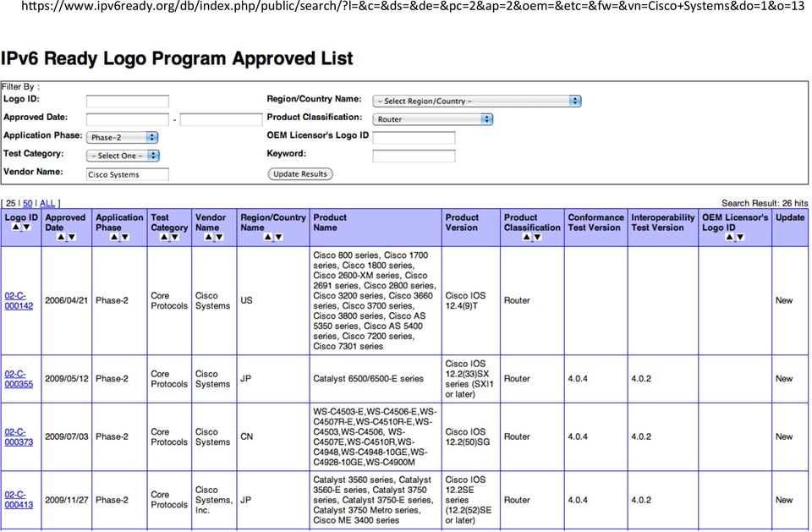Sort Product Classification descending arrow
Viewport: 812px width, 532px height.
pos(538,237)
